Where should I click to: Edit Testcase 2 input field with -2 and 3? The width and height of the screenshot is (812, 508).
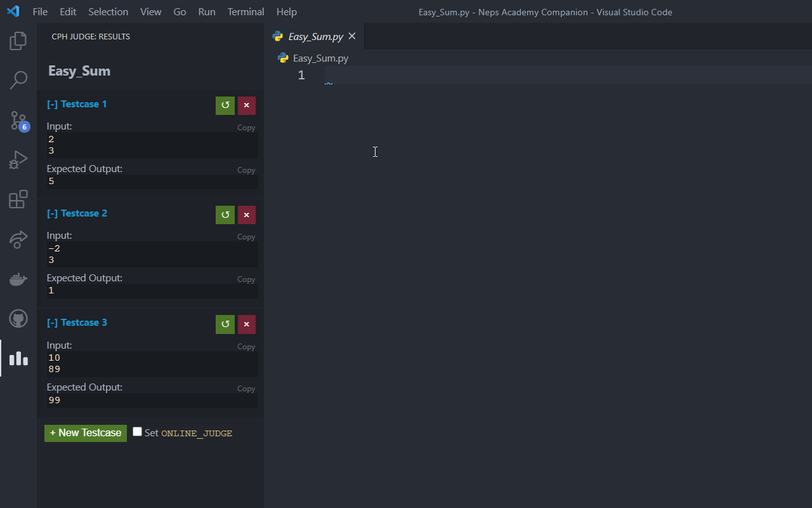[x=152, y=254]
